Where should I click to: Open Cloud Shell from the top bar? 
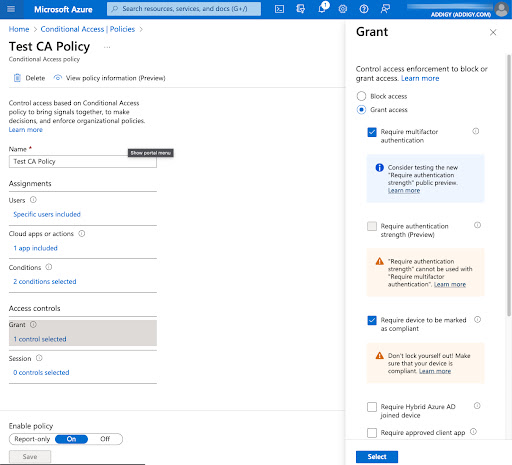coord(279,9)
